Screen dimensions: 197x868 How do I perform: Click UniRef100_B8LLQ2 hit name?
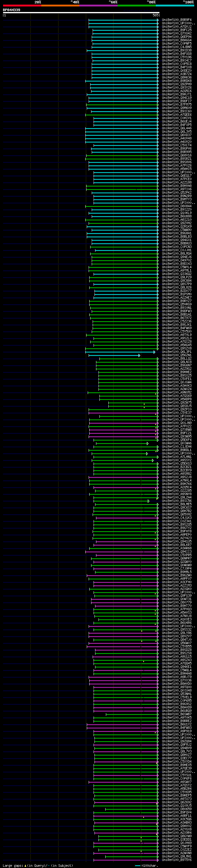[177, 358]
